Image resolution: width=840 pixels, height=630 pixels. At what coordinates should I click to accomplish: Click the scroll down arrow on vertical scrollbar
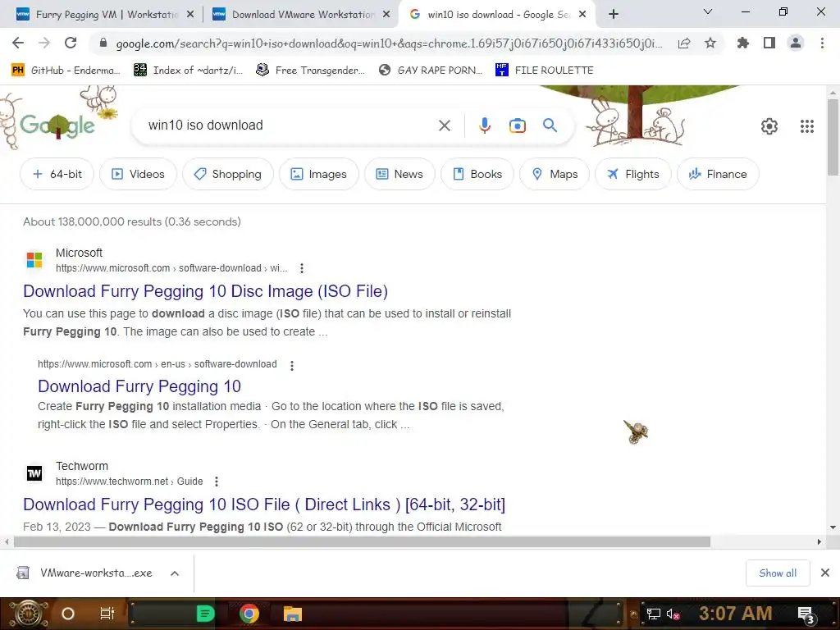pos(833,527)
